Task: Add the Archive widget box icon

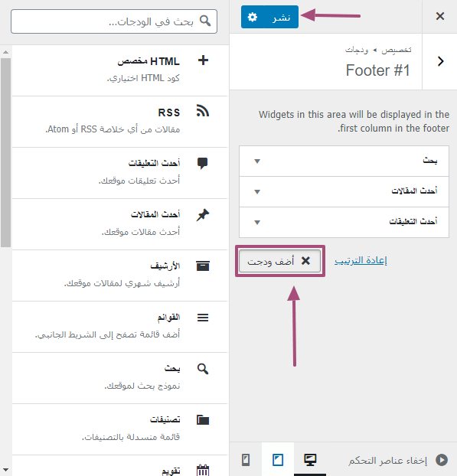Action: (x=203, y=266)
